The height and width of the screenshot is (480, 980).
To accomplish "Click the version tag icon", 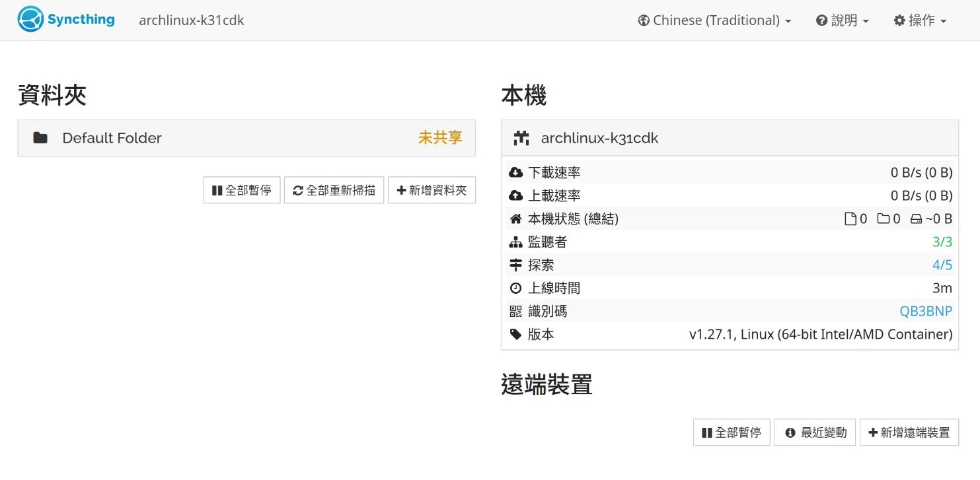I will click(516, 335).
